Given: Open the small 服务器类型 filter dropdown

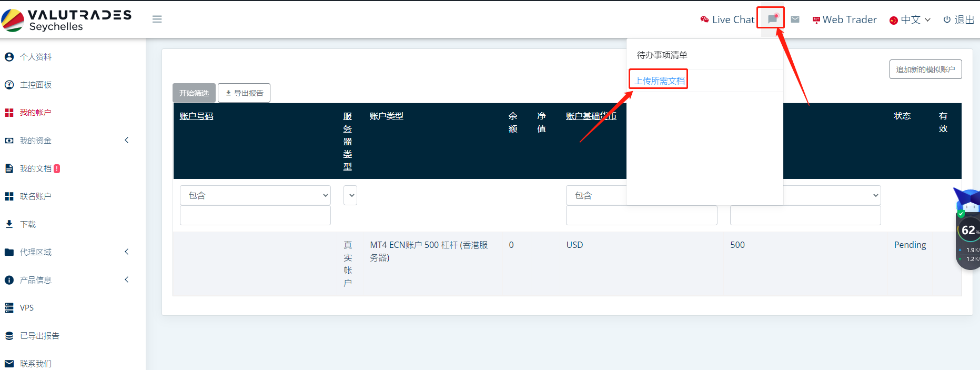Looking at the screenshot, I should [x=350, y=195].
